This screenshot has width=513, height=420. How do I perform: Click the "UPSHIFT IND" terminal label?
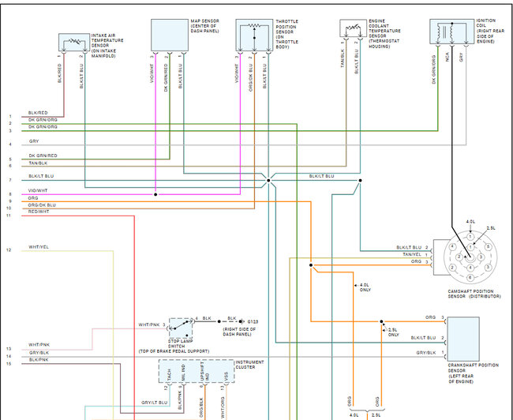(204, 372)
